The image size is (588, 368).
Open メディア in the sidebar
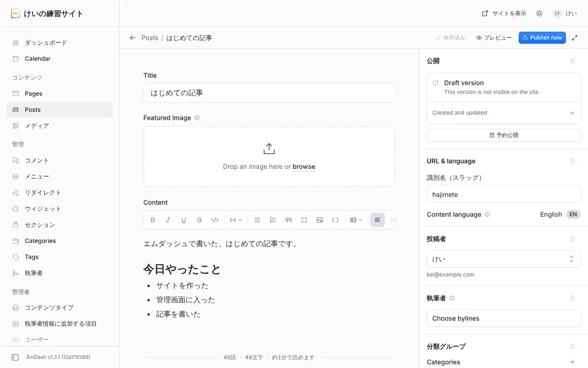59,126
